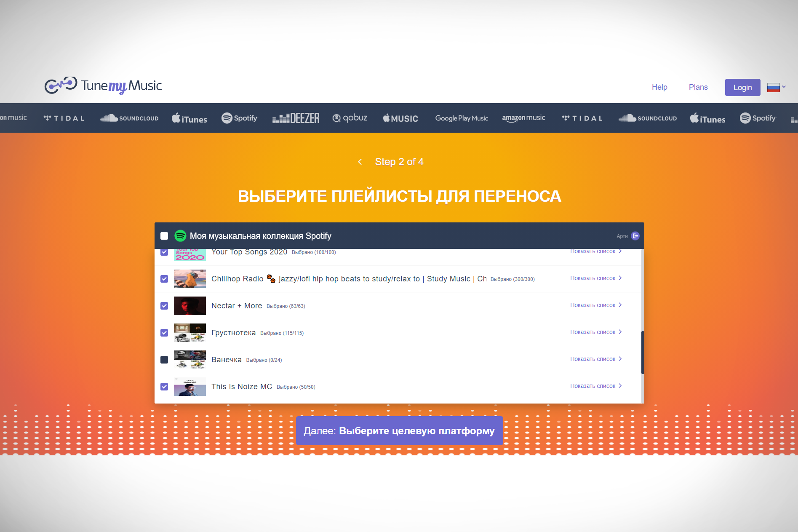Click the second Spotify logo in banner
This screenshot has width=798, height=532.
tap(758, 118)
